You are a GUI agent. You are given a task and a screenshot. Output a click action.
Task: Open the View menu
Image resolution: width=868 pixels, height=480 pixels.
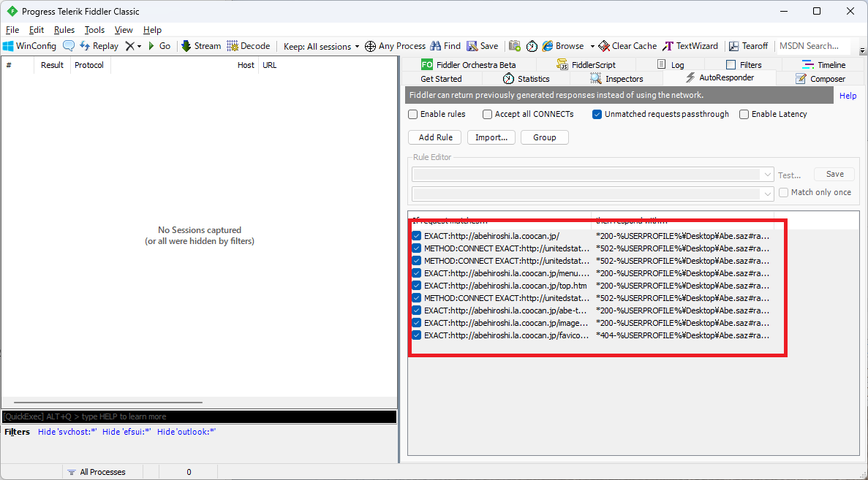coord(124,30)
